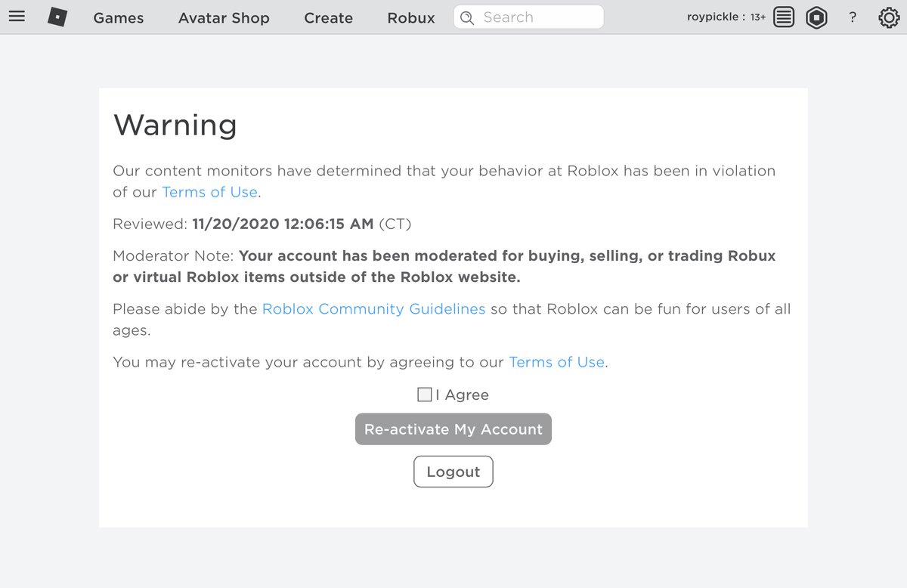Viewport: 907px width, 588px height.
Task: Select the Warning heading text
Action: 175,124
